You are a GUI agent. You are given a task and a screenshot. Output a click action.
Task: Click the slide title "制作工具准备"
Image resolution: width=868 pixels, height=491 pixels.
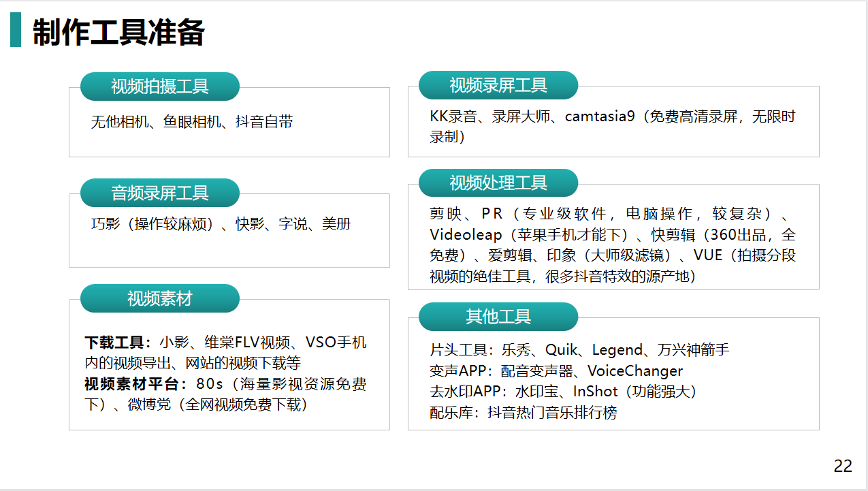(118, 32)
